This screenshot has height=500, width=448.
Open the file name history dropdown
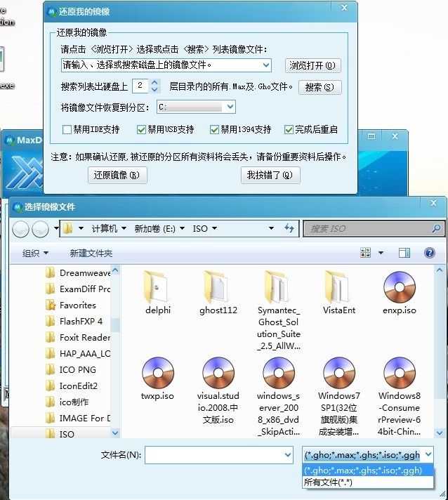click(x=288, y=455)
